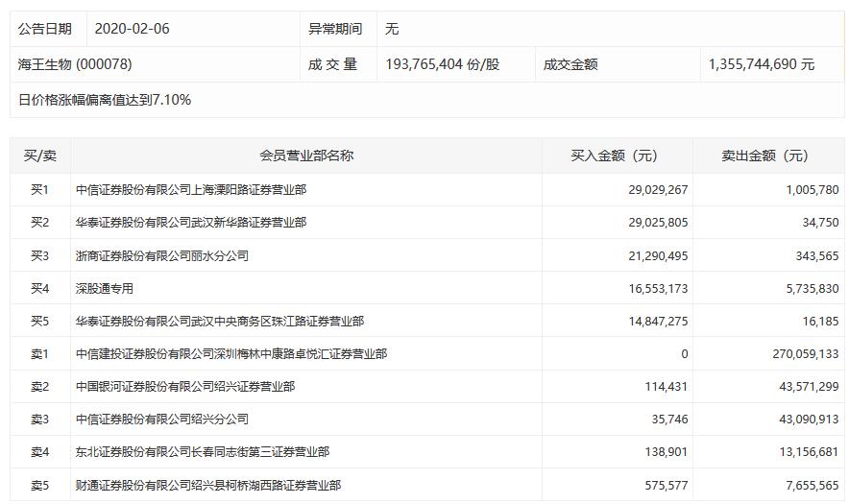Select the 买1 row label
Viewport: 849px width, 504px height.
pyautogui.click(x=39, y=190)
